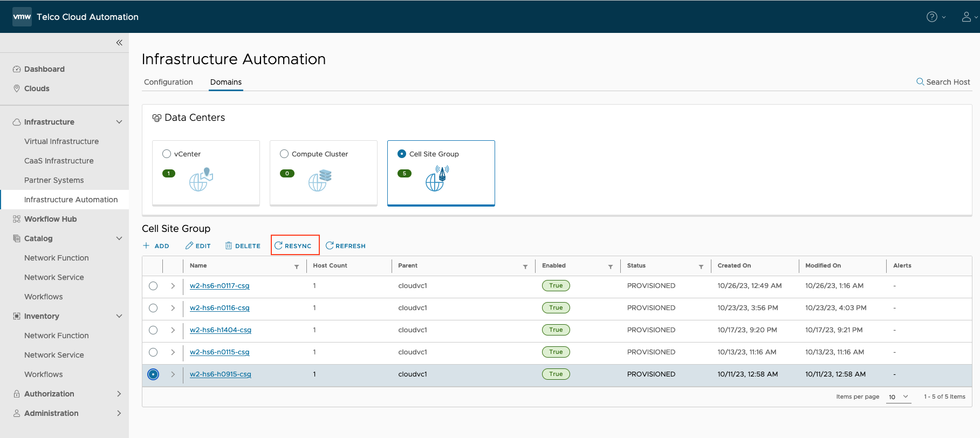Click the ADD plus icon
980x438 pixels.
click(146, 245)
